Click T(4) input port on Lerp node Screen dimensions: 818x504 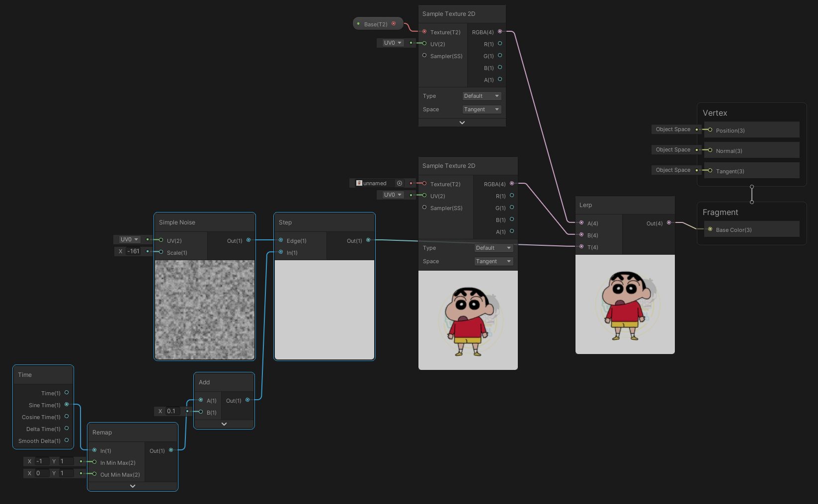pos(581,247)
